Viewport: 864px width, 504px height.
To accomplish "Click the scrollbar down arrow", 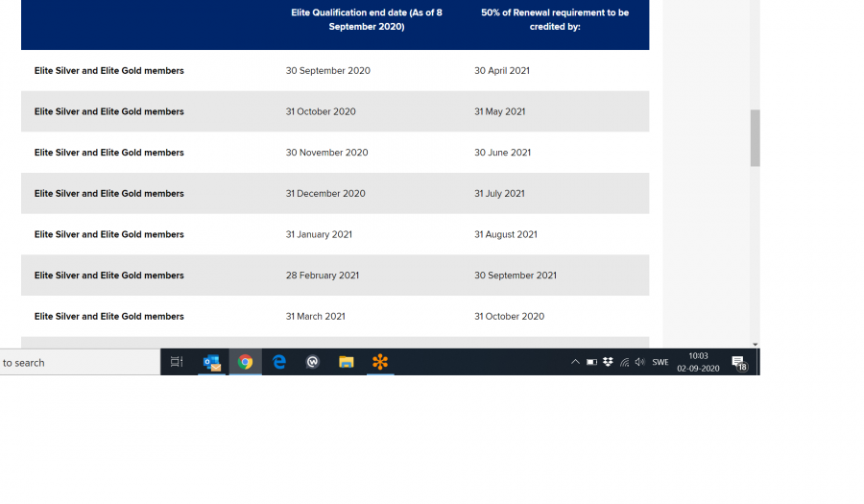I will (x=756, y=344).
